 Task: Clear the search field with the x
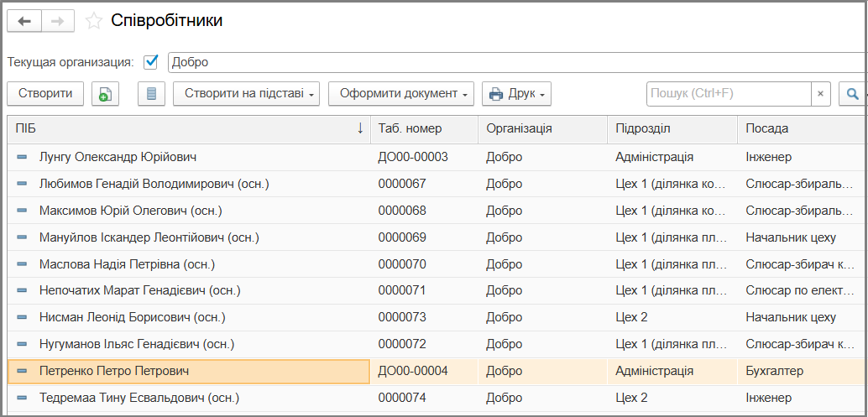[x=820, y=93]
